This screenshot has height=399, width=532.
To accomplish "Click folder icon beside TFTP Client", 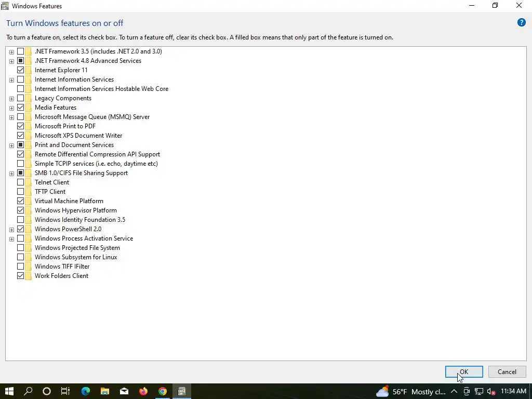I will coord(28,192).
